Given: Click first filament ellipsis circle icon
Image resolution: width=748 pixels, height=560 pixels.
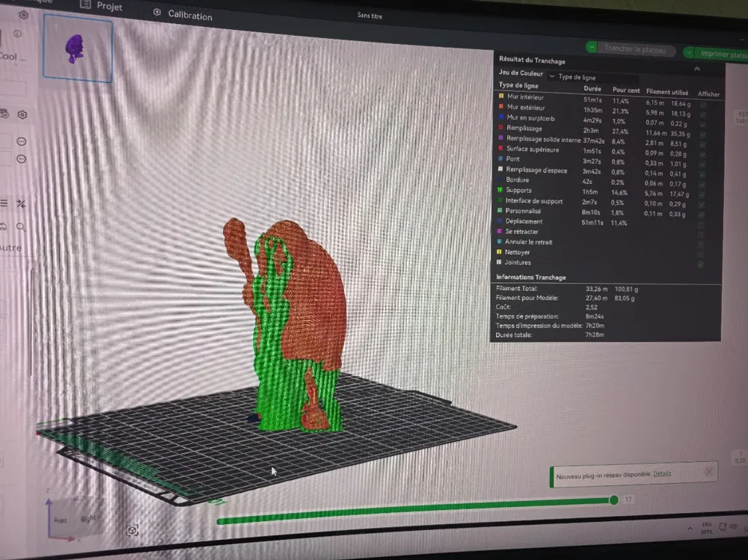Looking at the screenshot, I should pos(22,141).
